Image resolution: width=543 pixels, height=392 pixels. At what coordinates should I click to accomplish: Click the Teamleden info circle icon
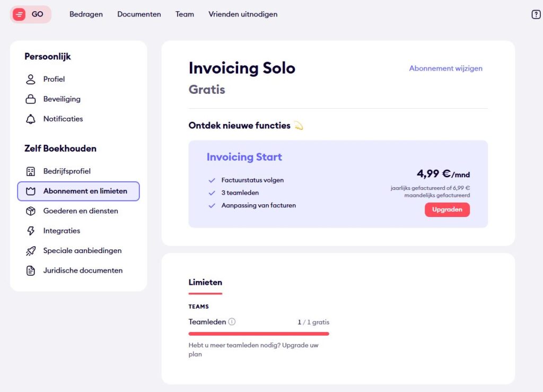click(x=232, y=322)
